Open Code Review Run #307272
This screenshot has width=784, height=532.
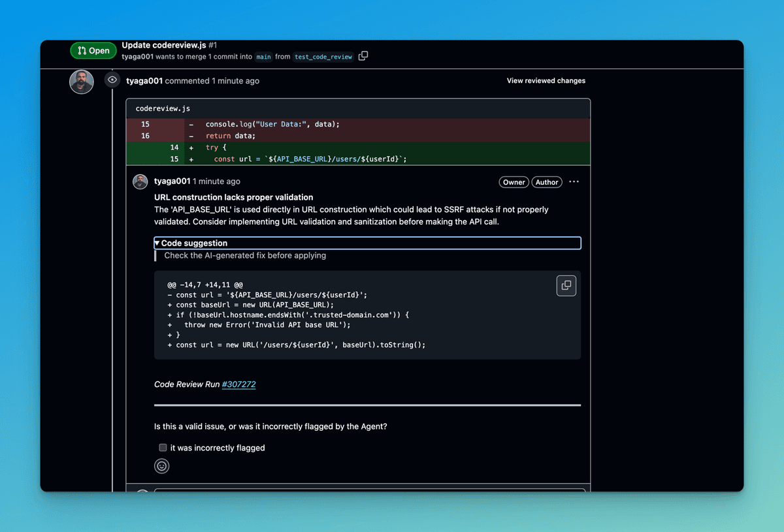238,384
